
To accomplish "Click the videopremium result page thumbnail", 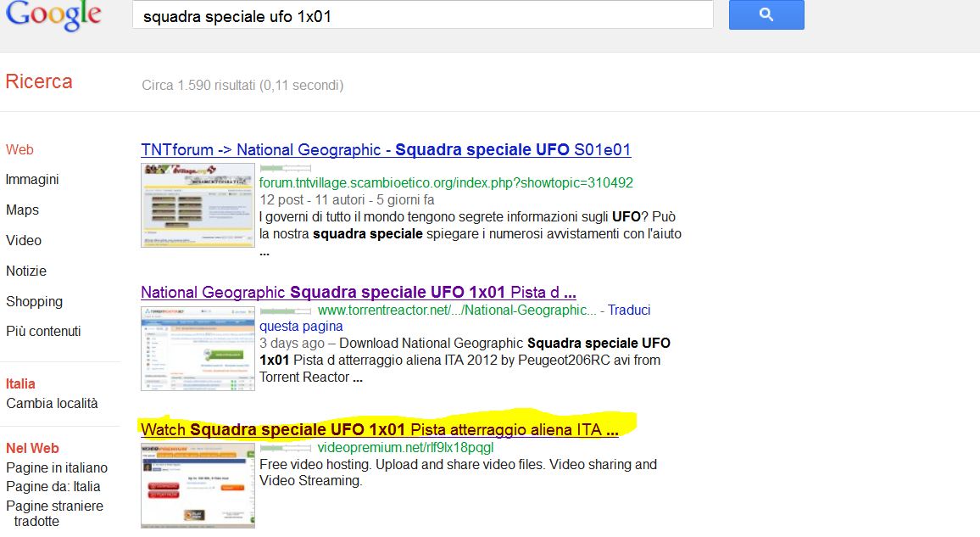I will [198, 486].
